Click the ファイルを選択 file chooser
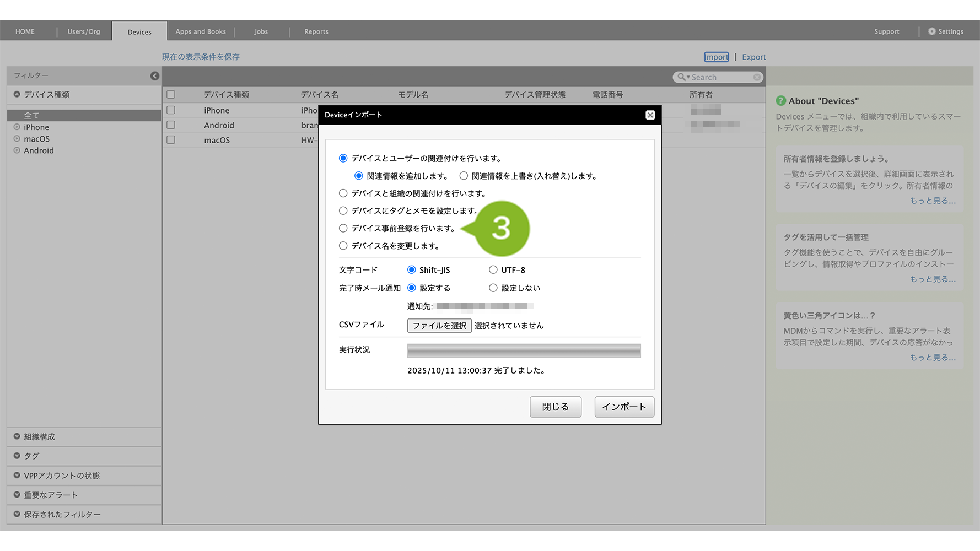980x551 pixels. click(439, 326)
